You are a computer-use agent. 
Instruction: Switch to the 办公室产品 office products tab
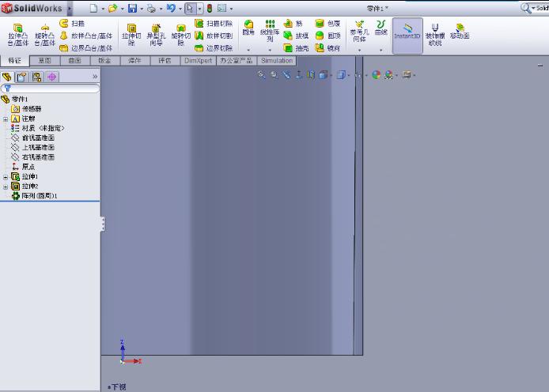click(x=237, y=61)
